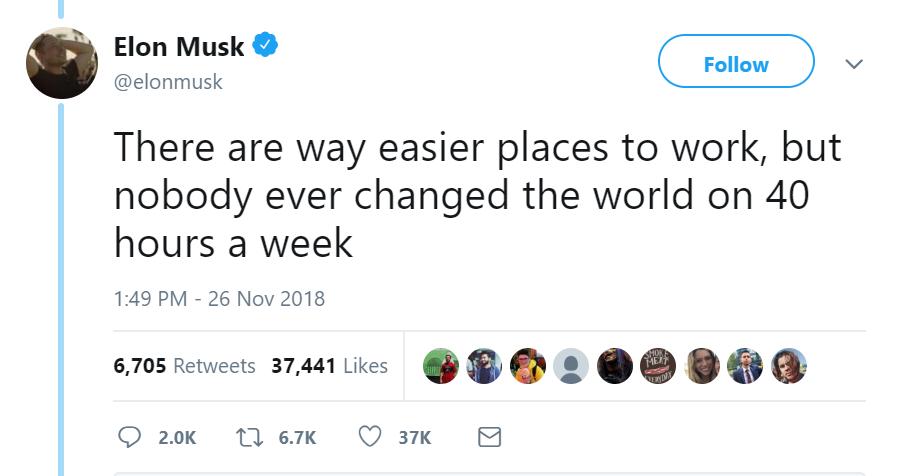Like the tweet with the heart icon
The width and height of the screenshot is (923, 476).
pos(372,437)
